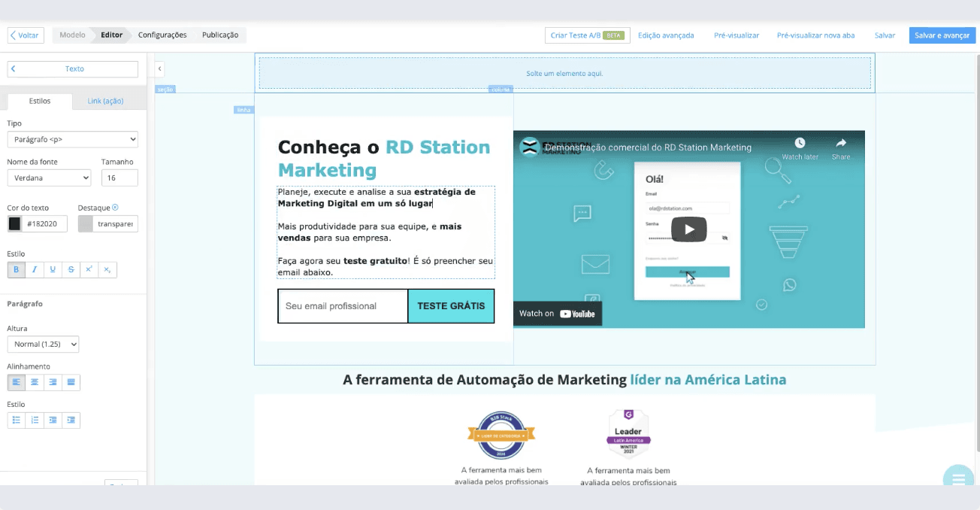Apply superscript formatting

click(x=89, y=269)
